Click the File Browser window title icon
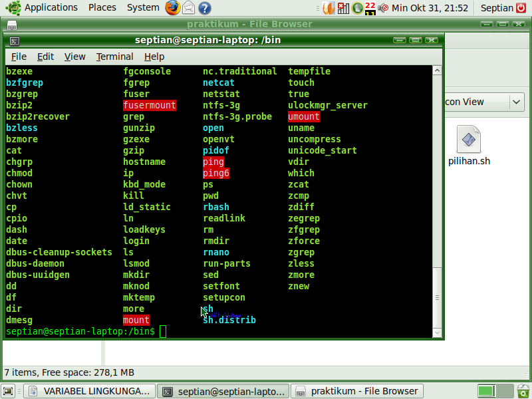 [12, 25]
